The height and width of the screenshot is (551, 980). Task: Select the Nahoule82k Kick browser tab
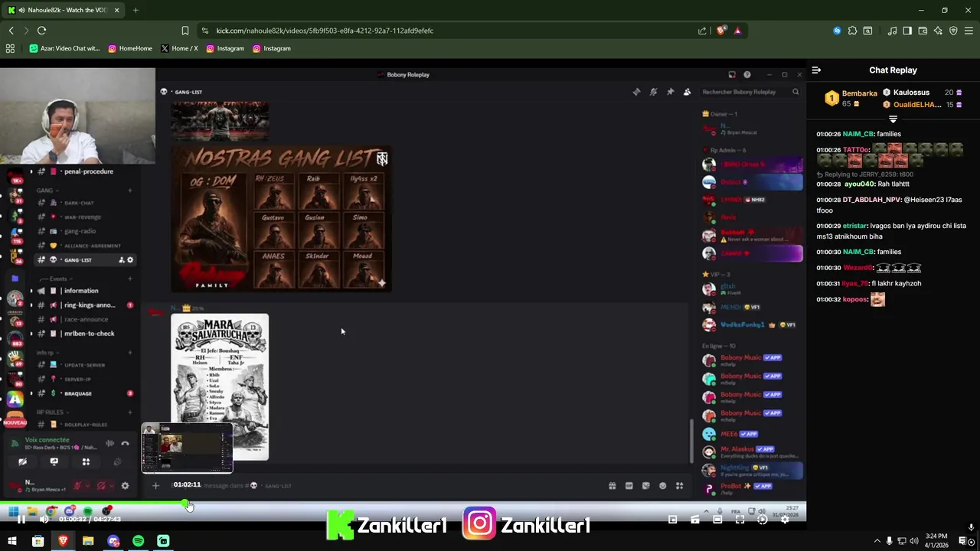64,10
